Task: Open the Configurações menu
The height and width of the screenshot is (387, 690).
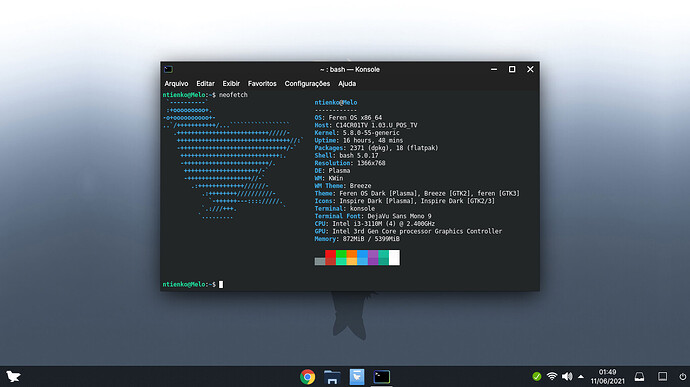Action: point(307,84)
